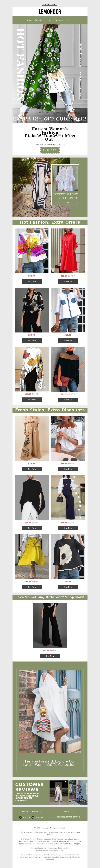Open the HOT navigation item
The image size is (100, 868).
[x=39, y=20]
